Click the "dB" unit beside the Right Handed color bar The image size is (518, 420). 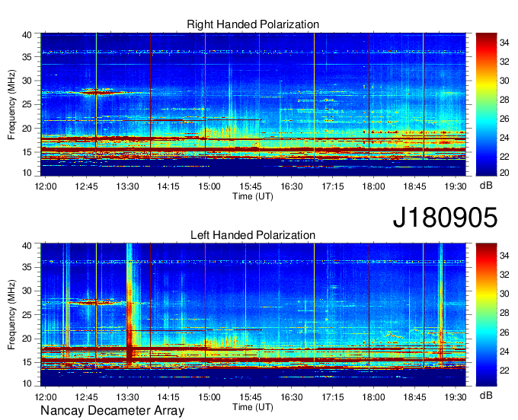tap(486, 186)
